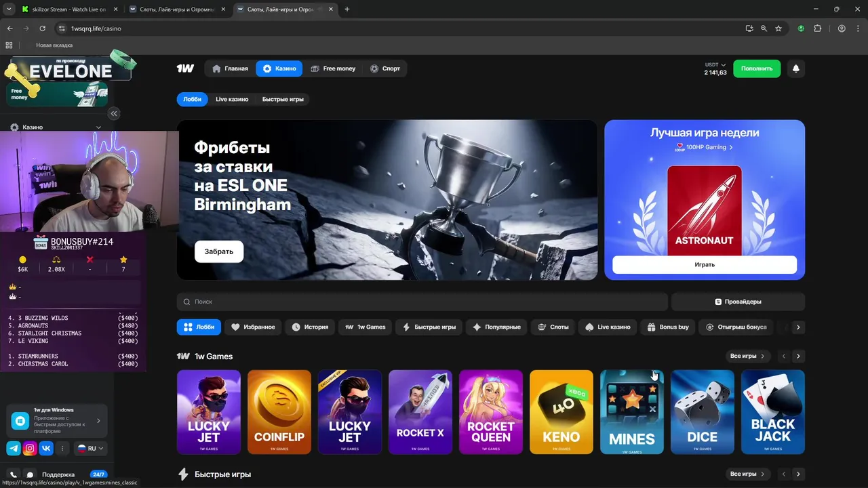Open Chrome profile avatar icon
This screenshot has height=488, width=868.
pos(842,28)
